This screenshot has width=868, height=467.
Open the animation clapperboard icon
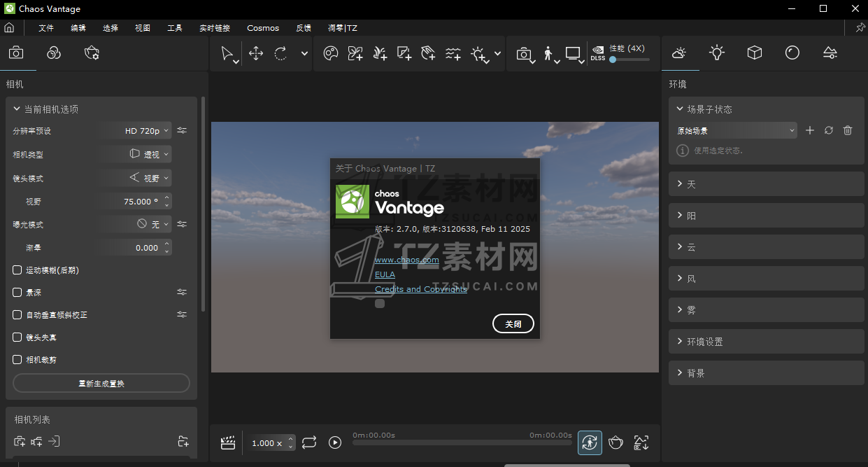click(x=227, y=442)
